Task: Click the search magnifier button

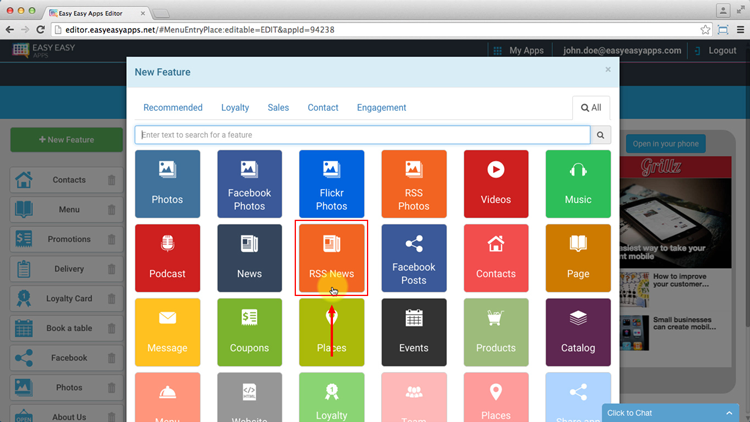Action: [600, 135]
